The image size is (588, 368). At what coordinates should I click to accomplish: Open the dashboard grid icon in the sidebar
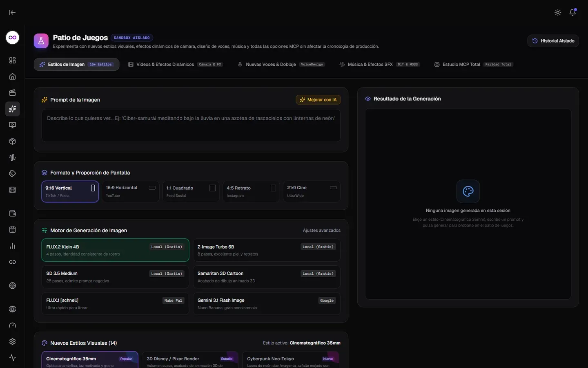pos(13,61)
